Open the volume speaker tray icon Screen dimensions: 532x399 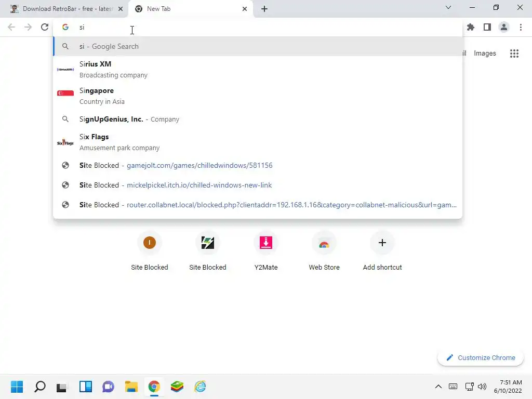pos(482,387)
